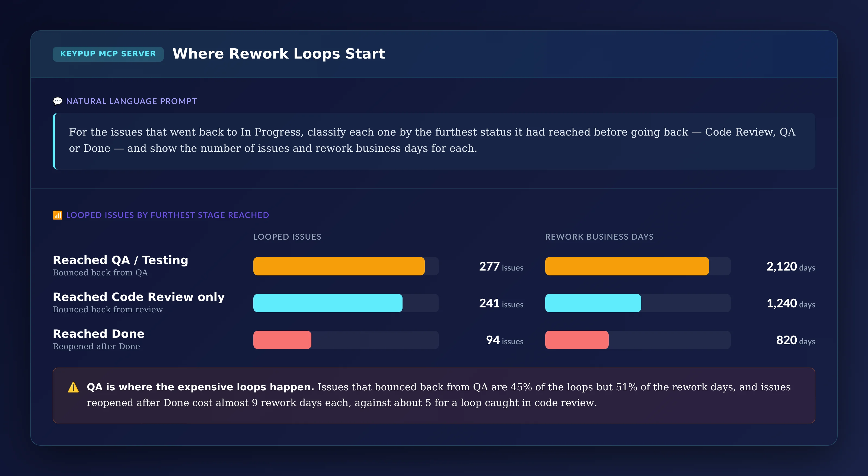Click the 'Bounced back from QA' subtitle

[x=100, y=273]
